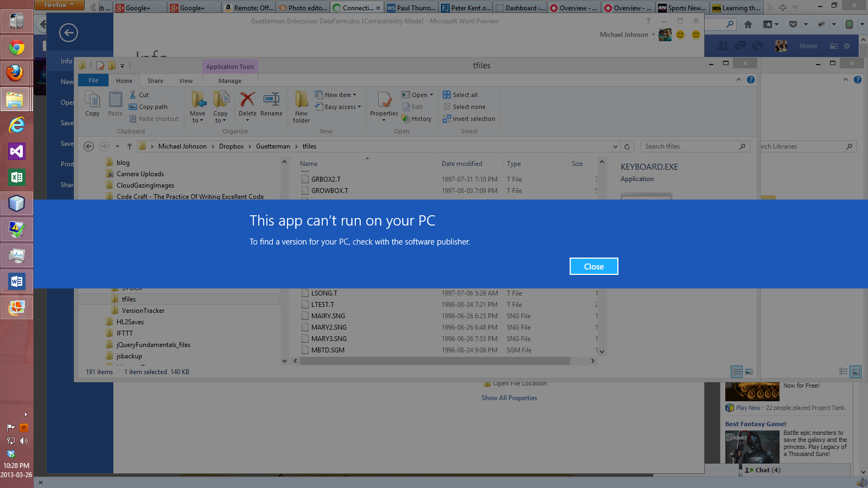Open the Properties icon in ribbon
This screenshot has height=488, width=868.
[x=384, y=104]
